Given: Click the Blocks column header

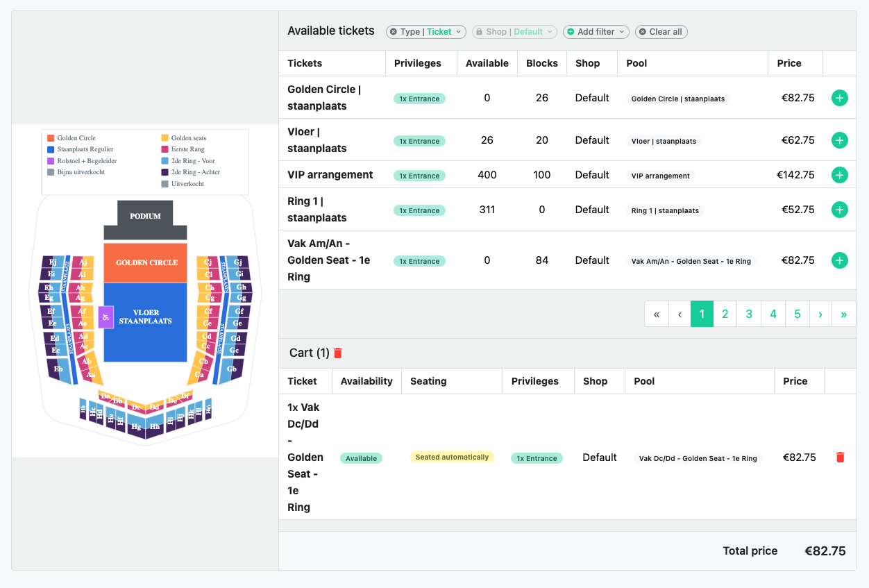Looking at the screenshot, I should pyautogui.click(x=542, y=63).
